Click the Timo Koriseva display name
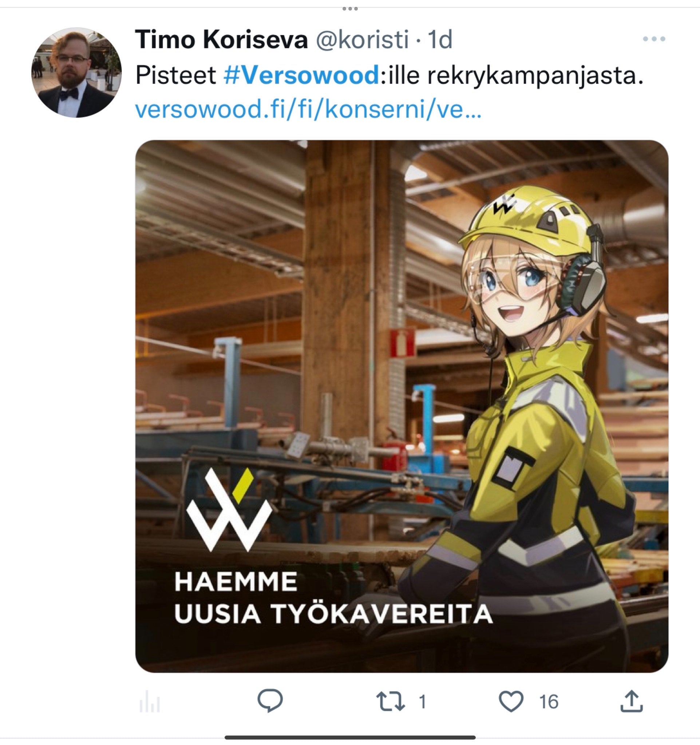 221,39
